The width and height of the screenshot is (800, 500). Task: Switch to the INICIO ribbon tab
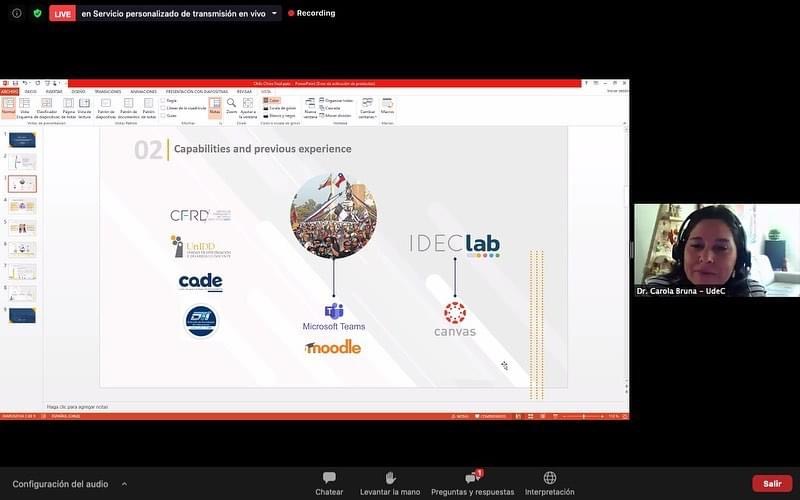pos(31,92)
